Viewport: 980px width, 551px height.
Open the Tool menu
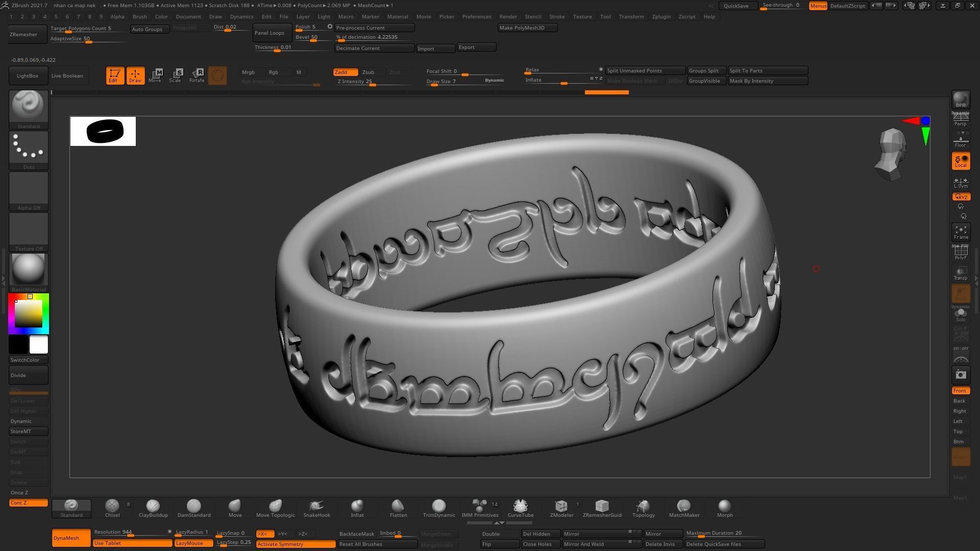click(605, 16)
